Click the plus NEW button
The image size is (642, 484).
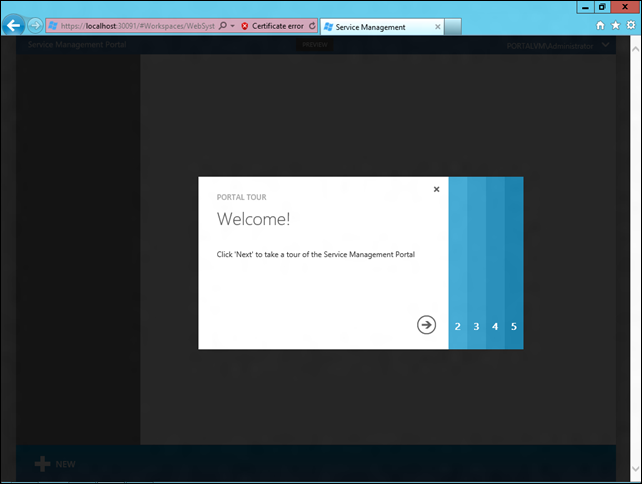pyautogui.click(x=55, y=464)
